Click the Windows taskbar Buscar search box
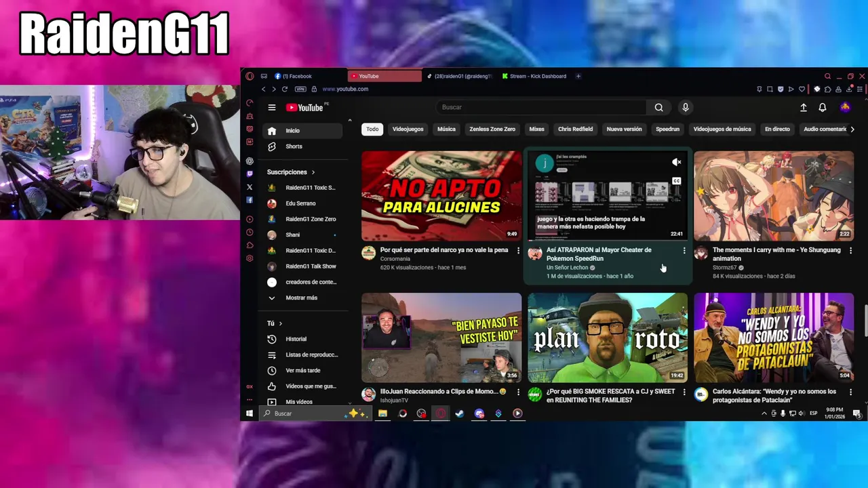 pyautogui.click(x=317, y=413)
